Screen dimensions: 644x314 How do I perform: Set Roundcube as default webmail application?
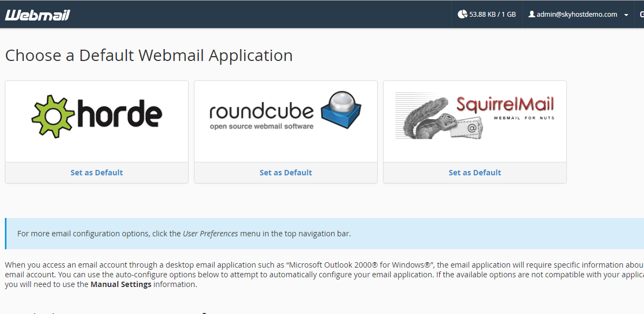285,173
